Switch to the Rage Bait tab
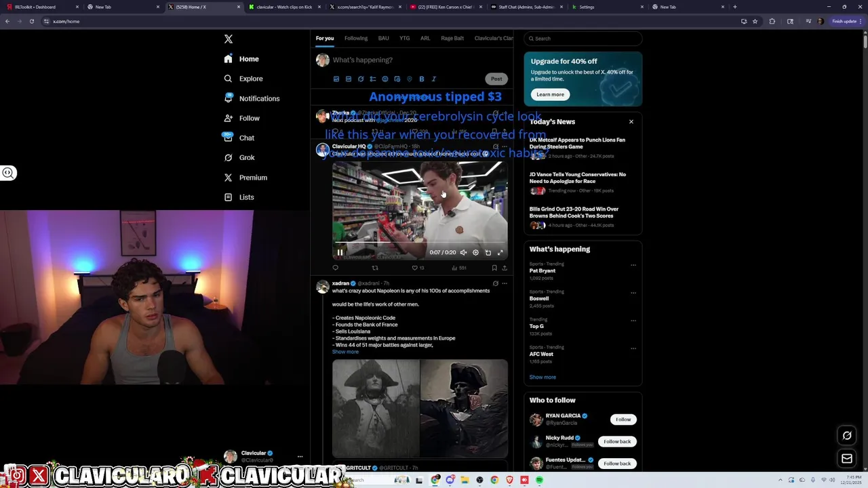 pyautogui.click(x=452, y=39)
